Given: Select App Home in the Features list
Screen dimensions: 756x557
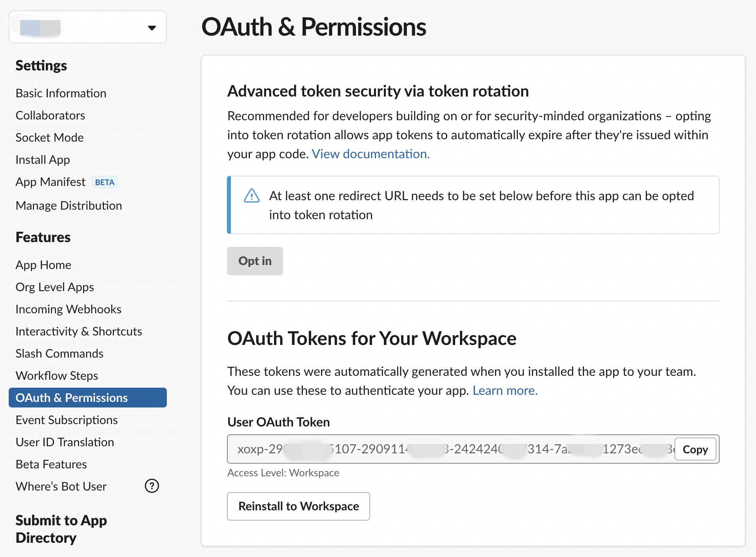Looking at the screenshot, I should (43, 265).
